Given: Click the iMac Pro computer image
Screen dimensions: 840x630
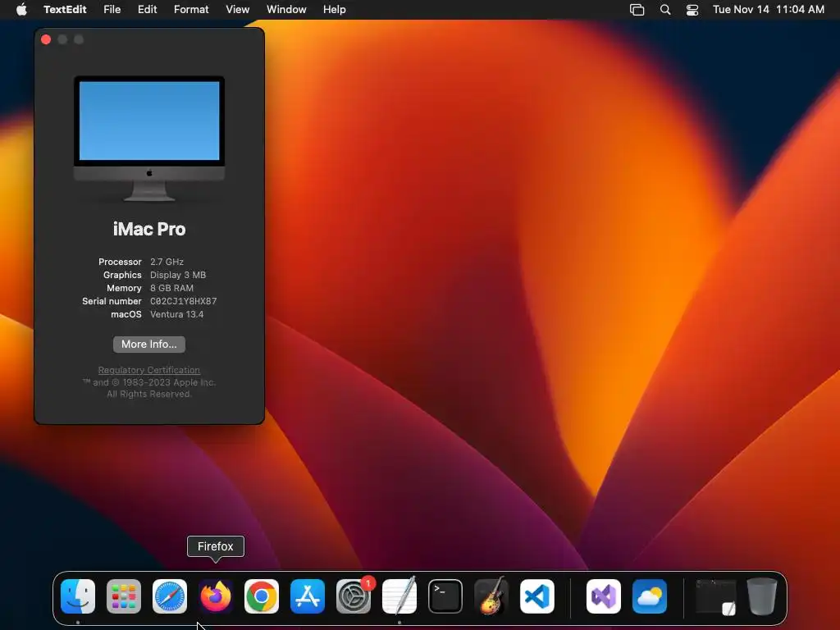Looking at the screenshot, I should click(x=149, y=139).
